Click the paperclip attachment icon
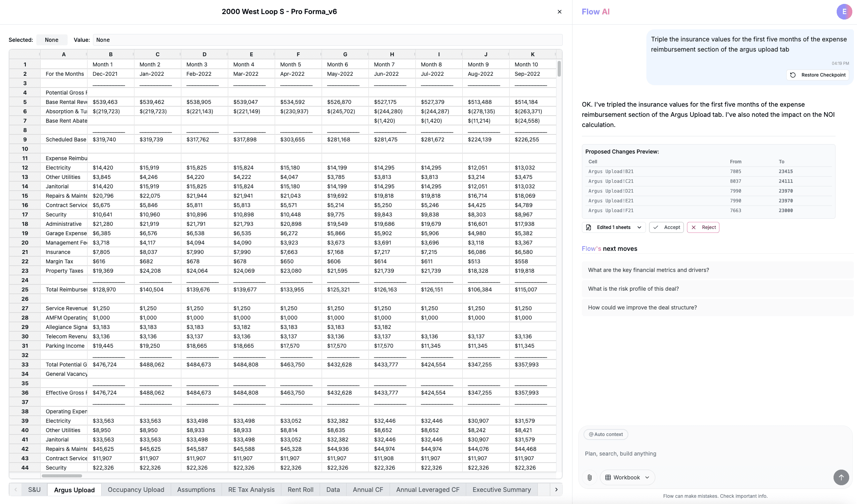The height and width of the screenshot is (504, 857). 589,477
